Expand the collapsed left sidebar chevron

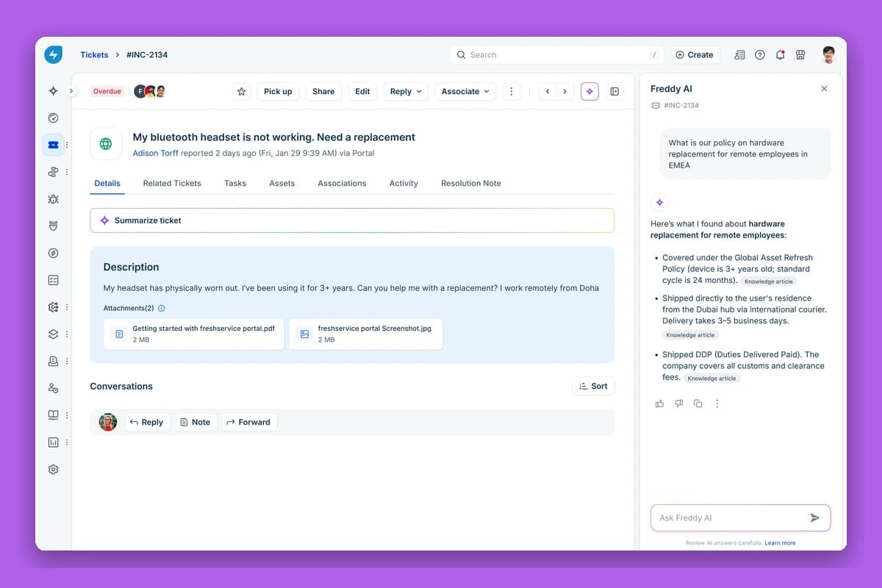pyautogui.click(x=71, y=91)
